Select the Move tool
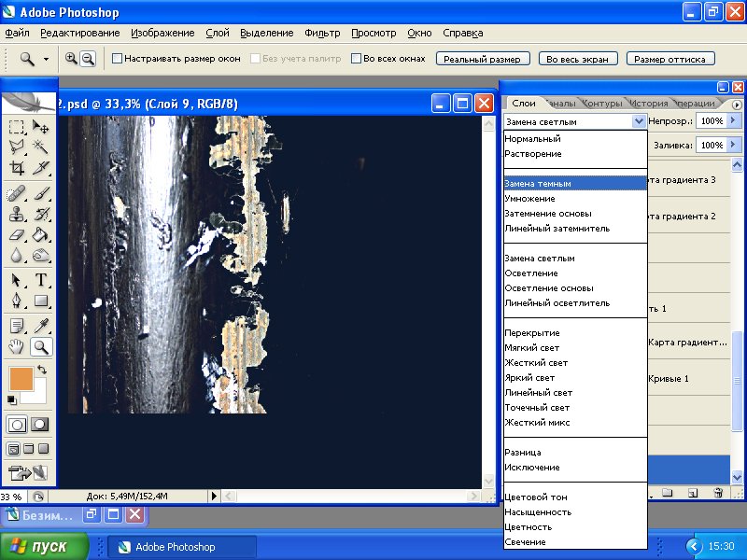 click(41, 126)
